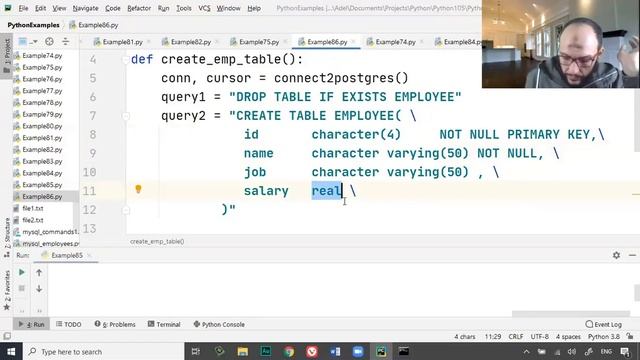Open the Terminal tool window
This screenshot has height=360, width=640.
[164, 324]
